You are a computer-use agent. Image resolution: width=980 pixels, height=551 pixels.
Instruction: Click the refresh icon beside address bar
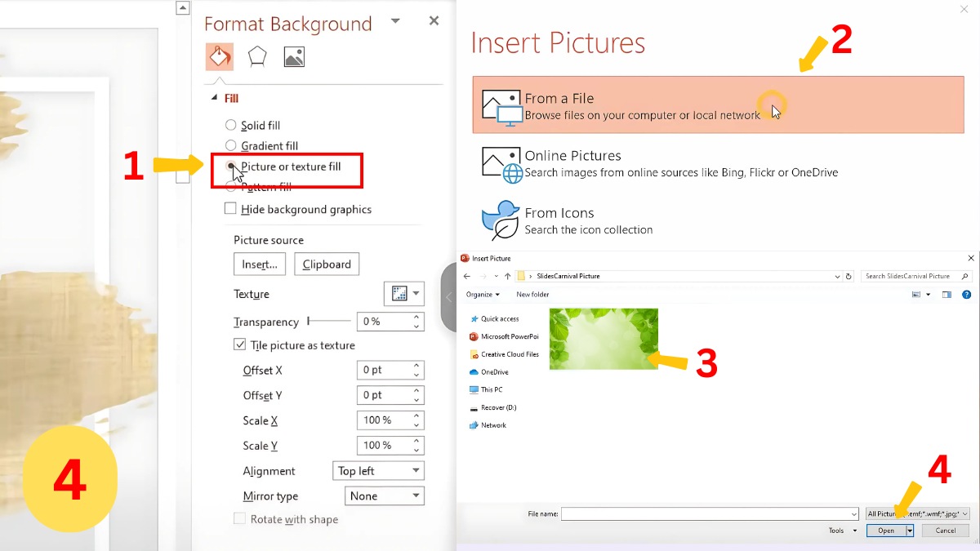coord(849,277)
